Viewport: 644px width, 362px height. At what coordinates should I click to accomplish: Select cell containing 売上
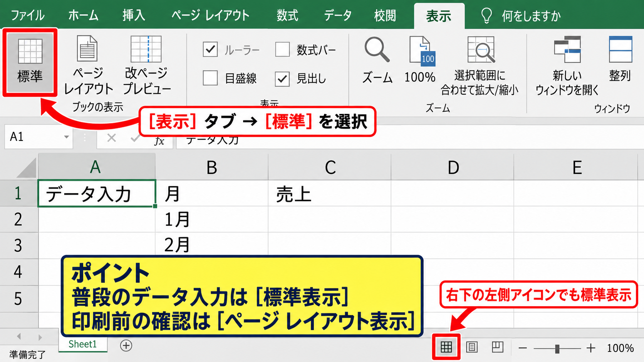(x=329, y=194)
